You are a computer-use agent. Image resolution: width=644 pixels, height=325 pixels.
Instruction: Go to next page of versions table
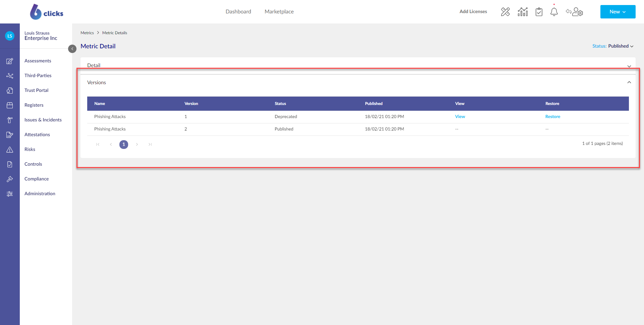point(137,145)
